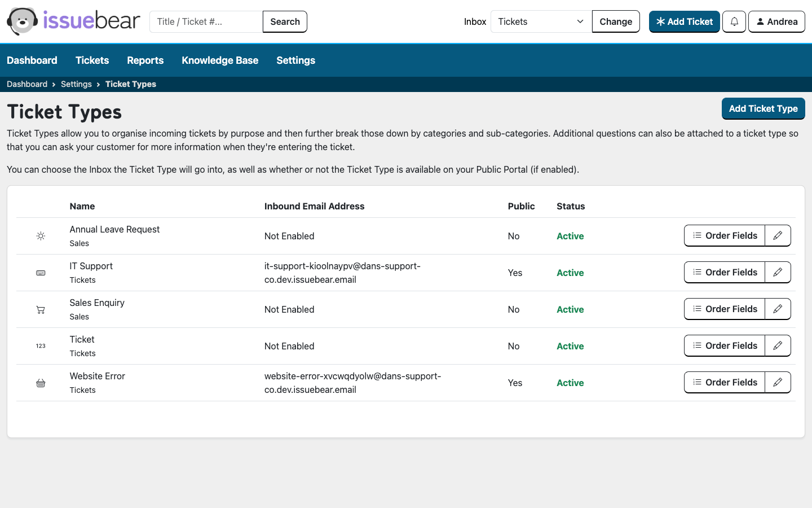Order fields for Sales Enquiry
The image size is (812, 508).
pyautogui.click(x=725, y=309)
